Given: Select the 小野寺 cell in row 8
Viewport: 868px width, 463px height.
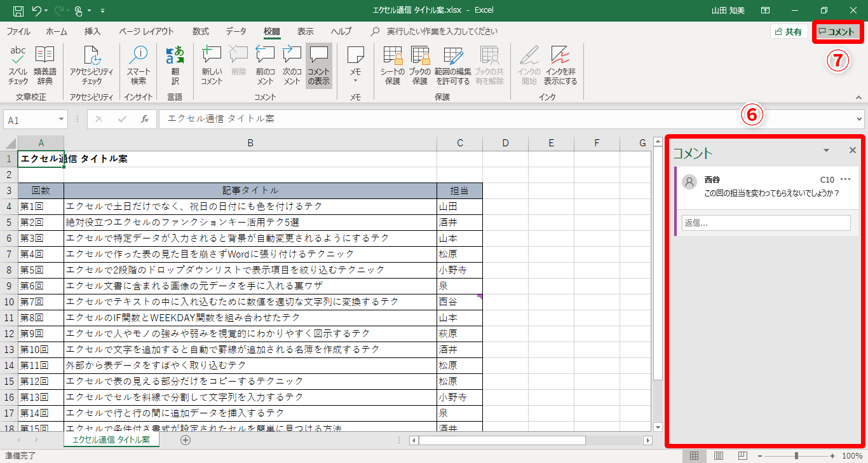Looking at the screenshot, I should [x=460, y=270].
